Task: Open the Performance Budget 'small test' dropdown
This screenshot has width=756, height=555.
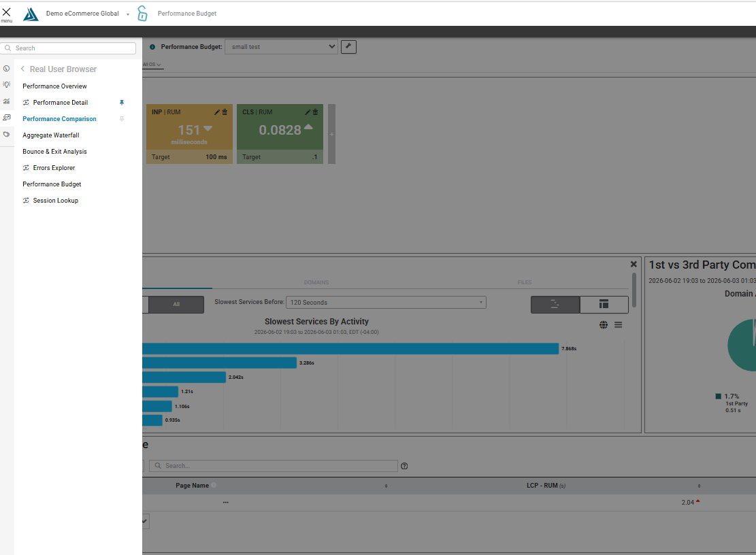Action: pyautogui.click(x=281, y=47)
